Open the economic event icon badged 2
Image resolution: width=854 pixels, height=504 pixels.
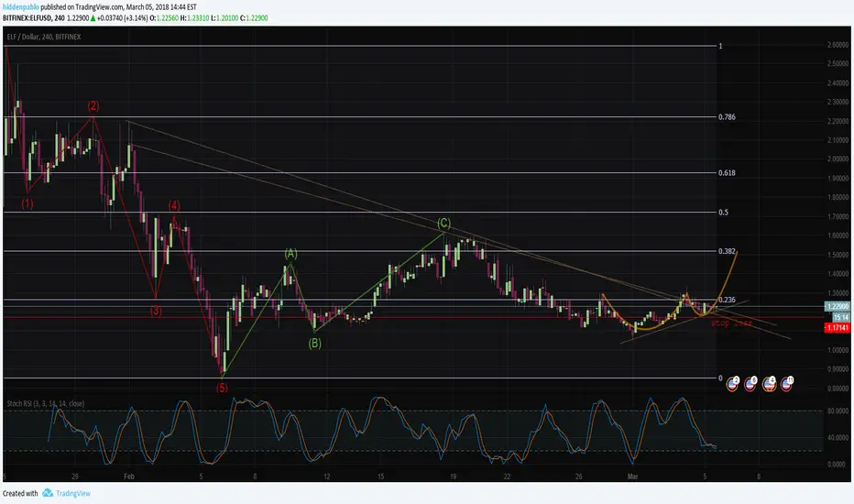click(732, 384)
